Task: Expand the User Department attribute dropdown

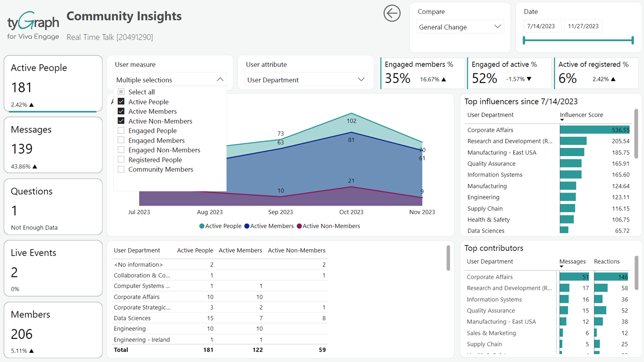Action: (306, 80)
